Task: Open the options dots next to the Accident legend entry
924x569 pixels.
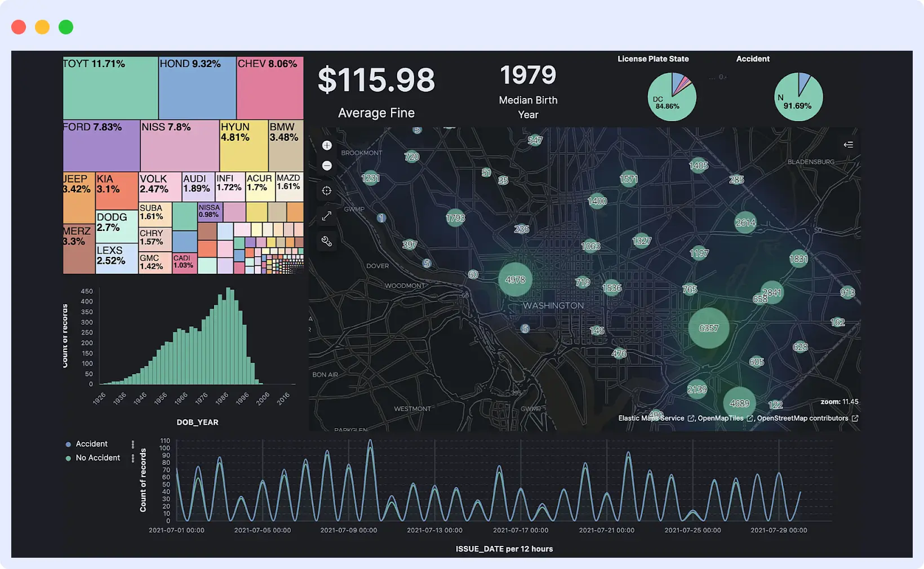Action: (x=134, y=444)
